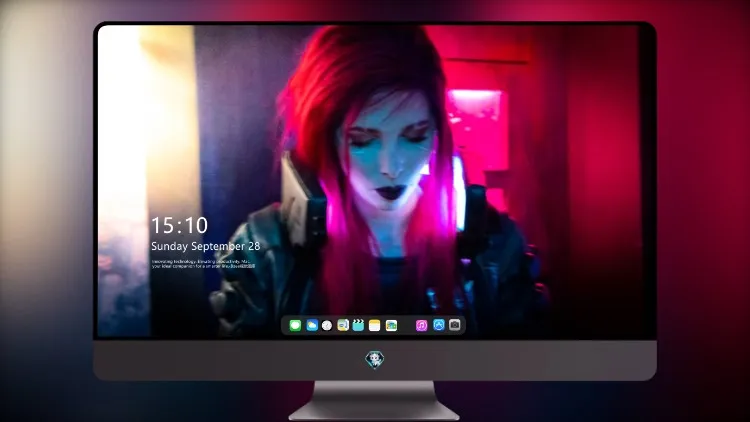Click the 15:10 clock widget
Viewport: 750px width, 422px height.
click(x=179, y=225)
